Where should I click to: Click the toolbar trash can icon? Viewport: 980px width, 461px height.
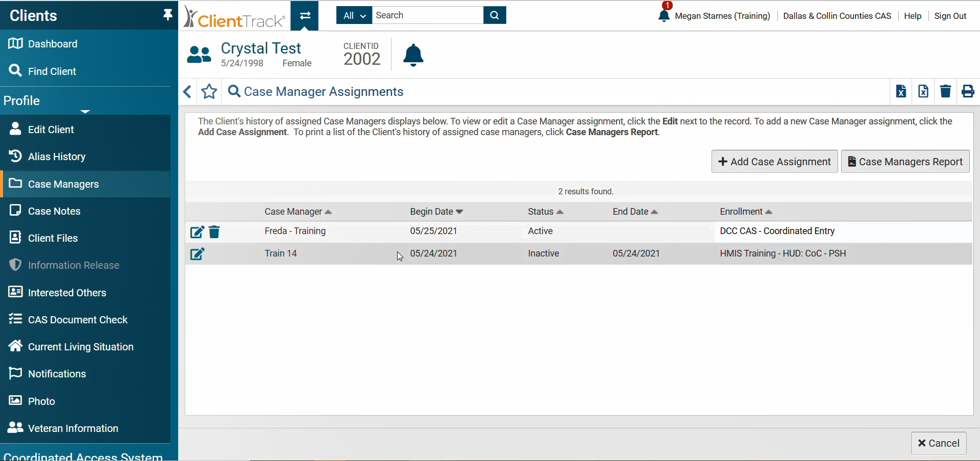coord(945,91)
